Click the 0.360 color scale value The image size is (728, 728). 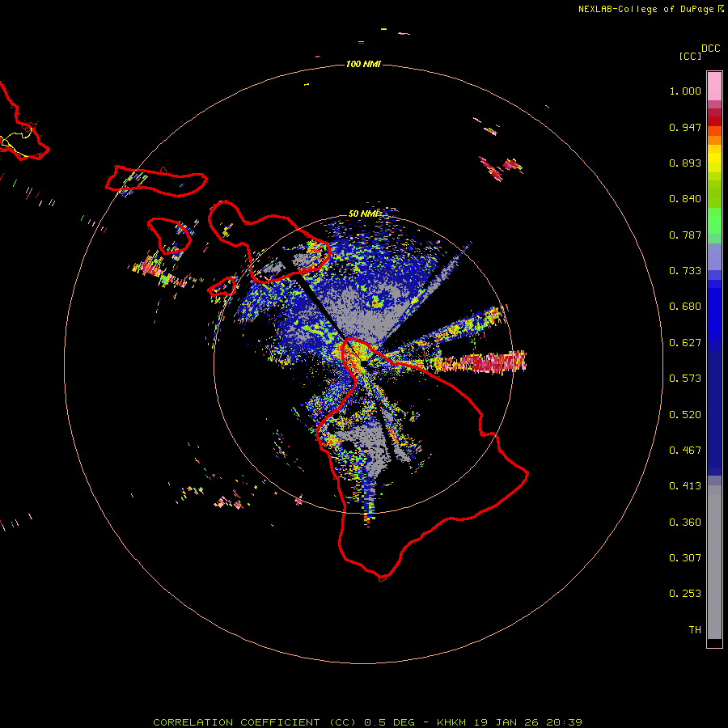(685, 523)
